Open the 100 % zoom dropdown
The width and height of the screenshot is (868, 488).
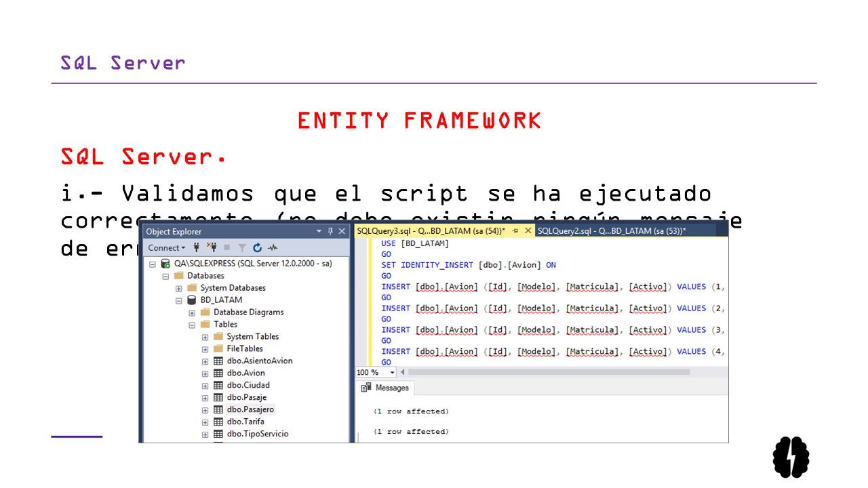coord(392,372)
